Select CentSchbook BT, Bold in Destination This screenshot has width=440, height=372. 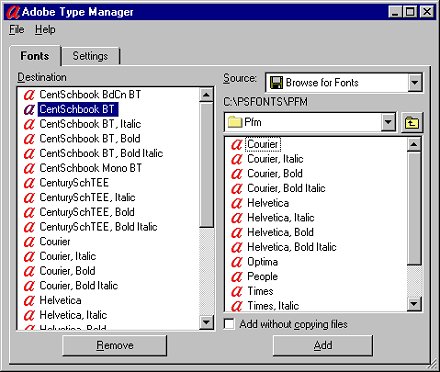point(90,139)
